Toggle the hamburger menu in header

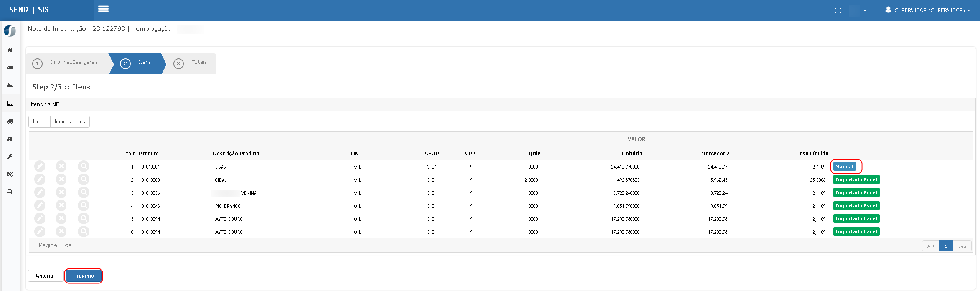click(x=103, y=9)
